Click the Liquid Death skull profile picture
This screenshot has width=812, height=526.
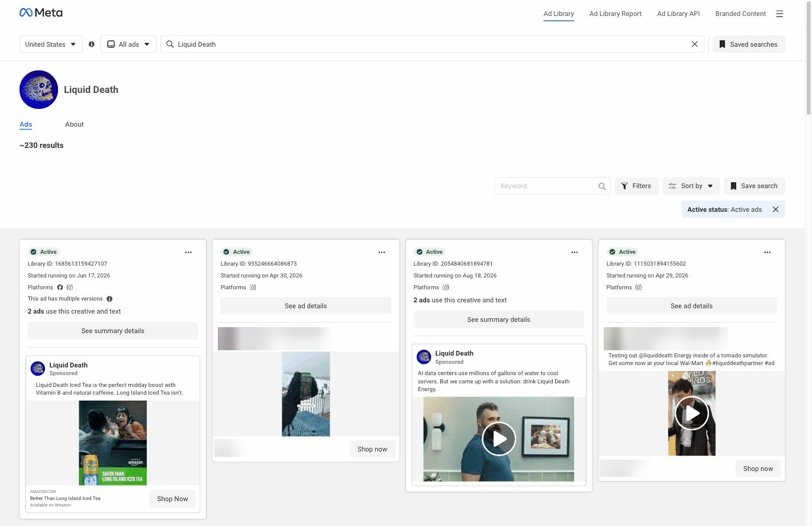point(38,89)
